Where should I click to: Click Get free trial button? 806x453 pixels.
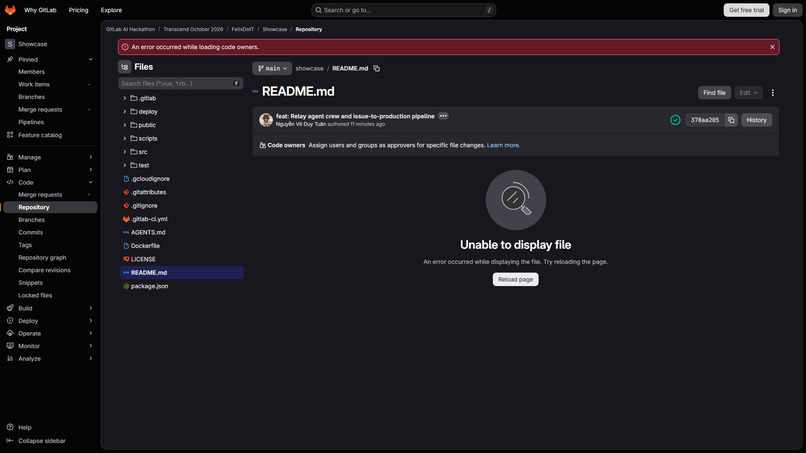click(746, 10)
